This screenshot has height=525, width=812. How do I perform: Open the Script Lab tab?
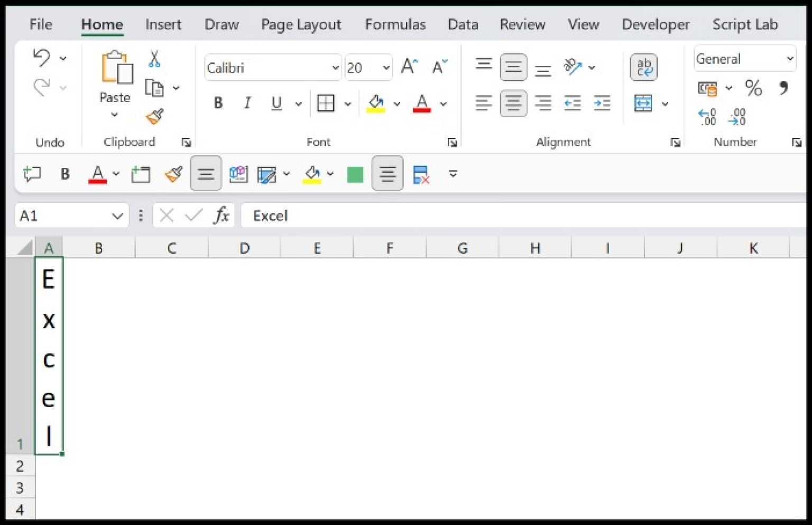(x=745, y=24)
